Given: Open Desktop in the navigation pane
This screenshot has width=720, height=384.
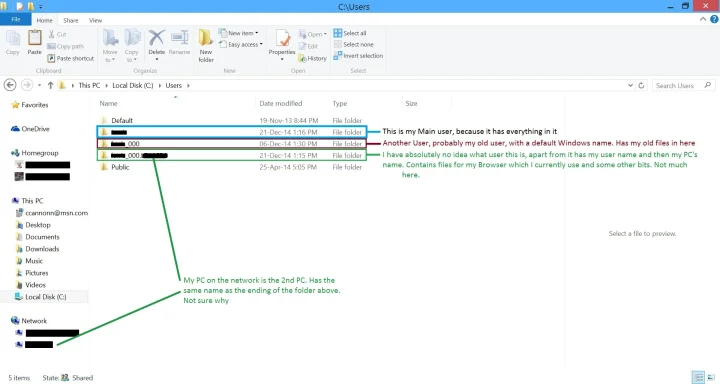Looking at the screenshot, I should (x=33, y=225).
